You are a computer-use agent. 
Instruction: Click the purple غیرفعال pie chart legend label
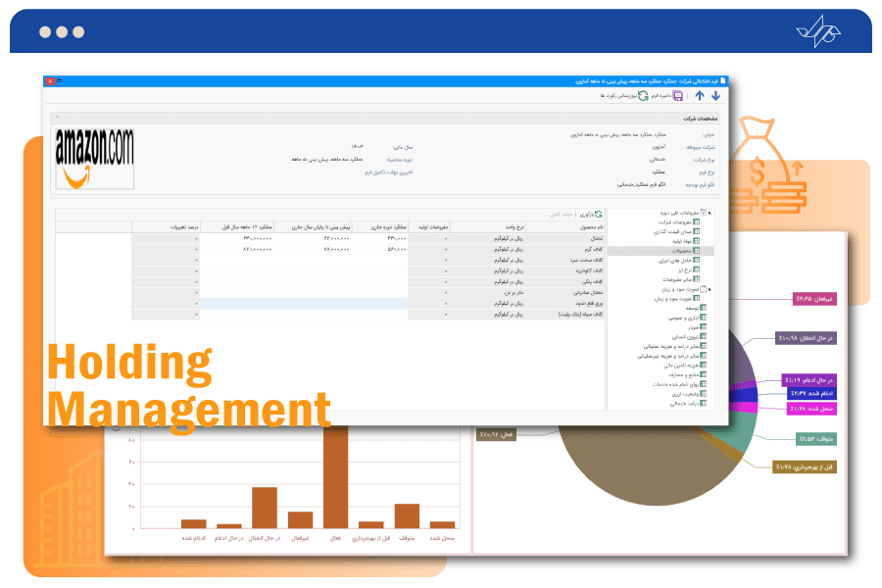[810, 299]
